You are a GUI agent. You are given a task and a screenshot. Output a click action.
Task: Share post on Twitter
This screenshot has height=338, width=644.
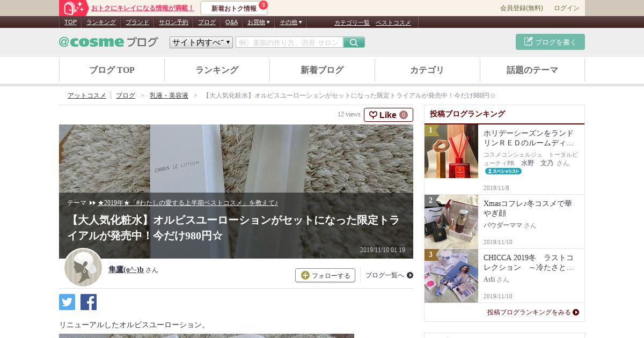click(x=67, y=302)
